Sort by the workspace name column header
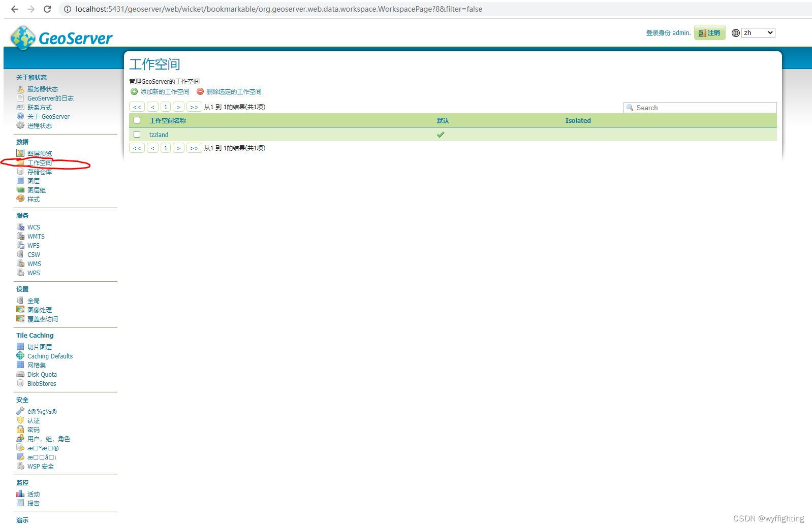The height and width of the screenshot is (528, 812). click(x=168, y=121)
